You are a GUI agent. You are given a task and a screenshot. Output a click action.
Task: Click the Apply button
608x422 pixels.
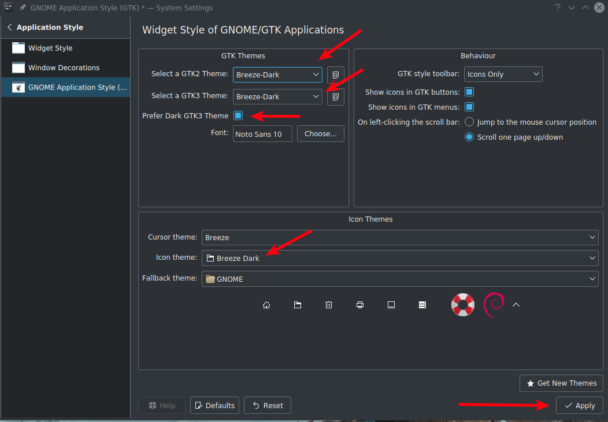[579, 405]
